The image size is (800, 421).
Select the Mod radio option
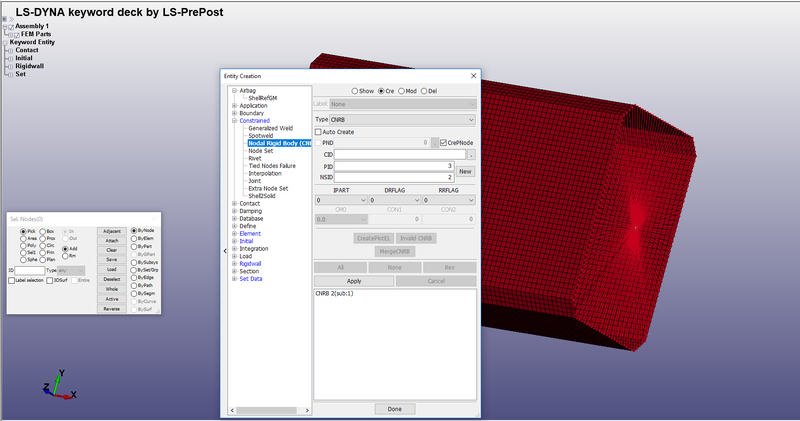[x=402, y=91]
